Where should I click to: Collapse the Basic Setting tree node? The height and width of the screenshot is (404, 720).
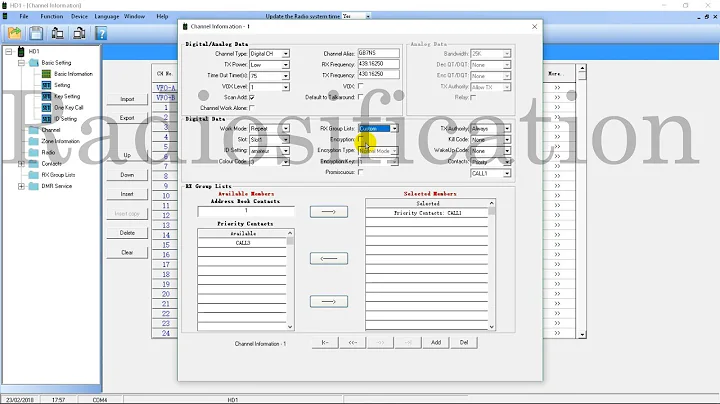pyautogui.click(x=21, y=63)
